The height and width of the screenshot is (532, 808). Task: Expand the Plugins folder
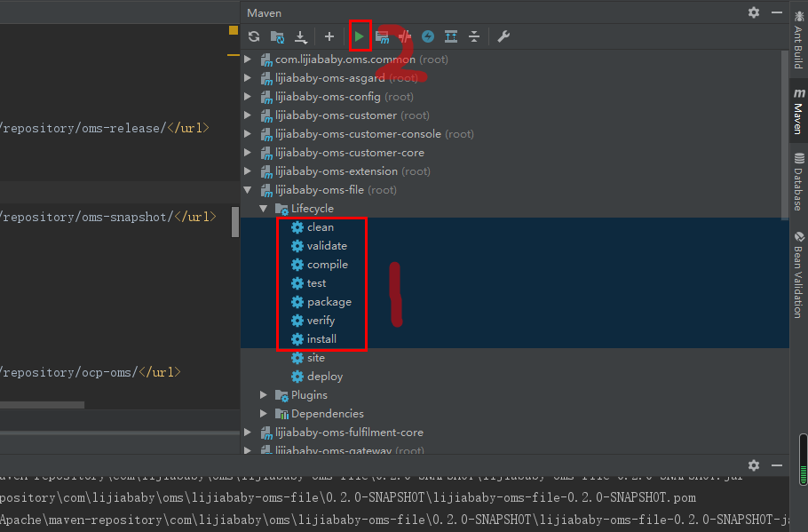[x=264, y=395]
